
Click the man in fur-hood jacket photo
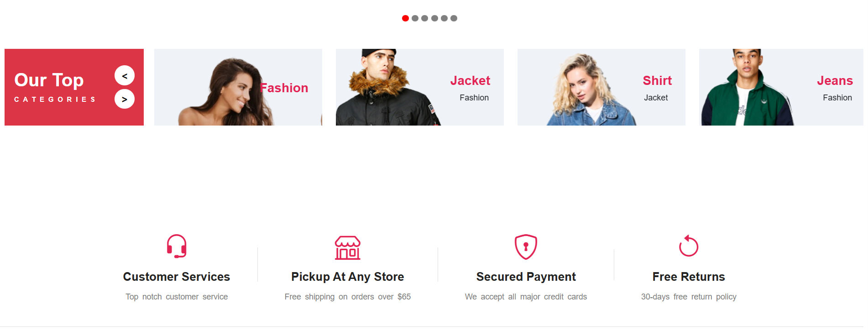click(x=388, y=87)
